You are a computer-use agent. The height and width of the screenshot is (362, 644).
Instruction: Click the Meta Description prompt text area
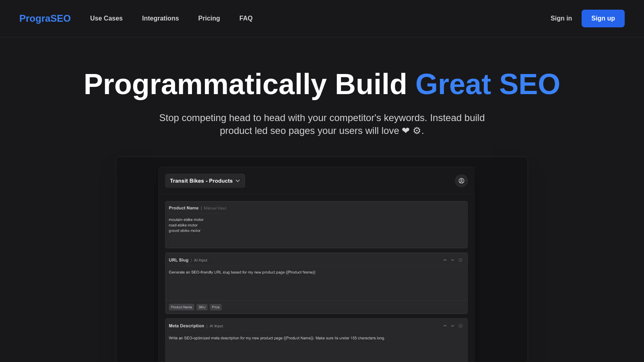point(316,347)
